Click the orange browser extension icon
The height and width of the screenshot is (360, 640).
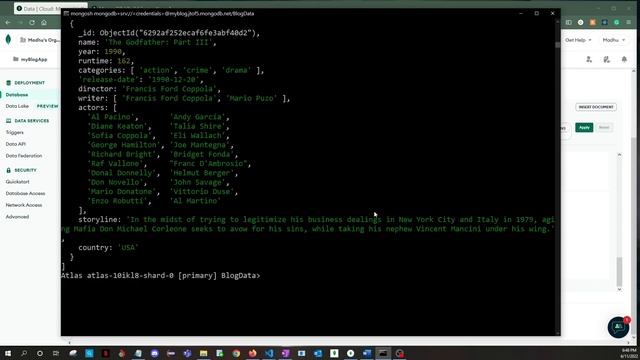593,22
